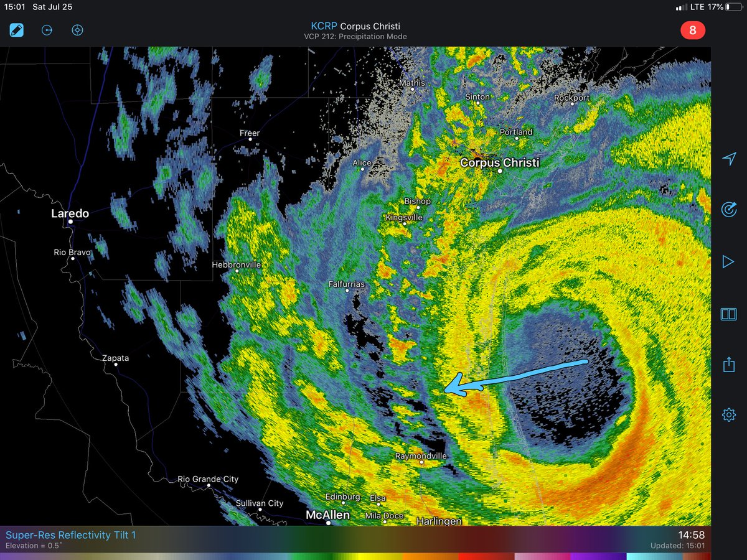Tap the McAllen city label
The width and height of the screenshot is (747, 560).
pos(327,515)
